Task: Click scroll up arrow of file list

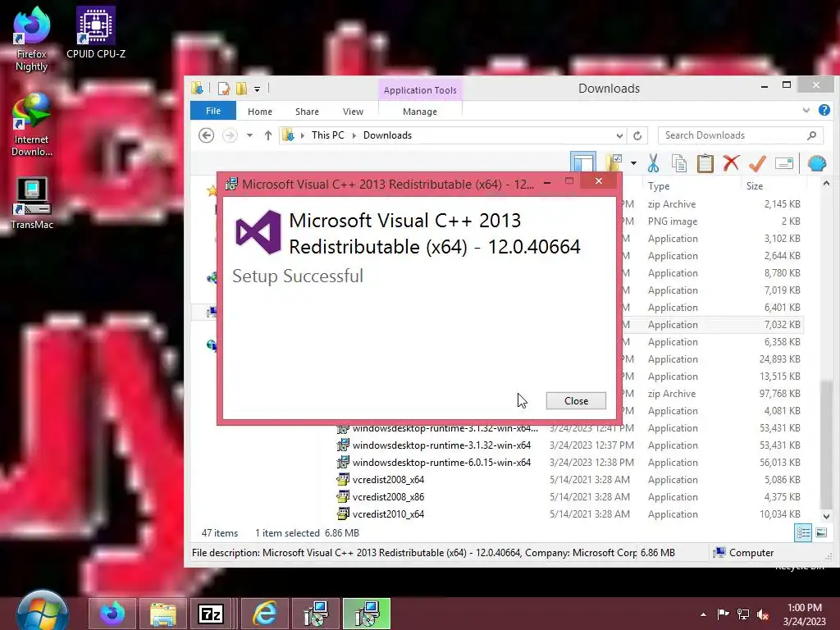Action: click(827, 184)
